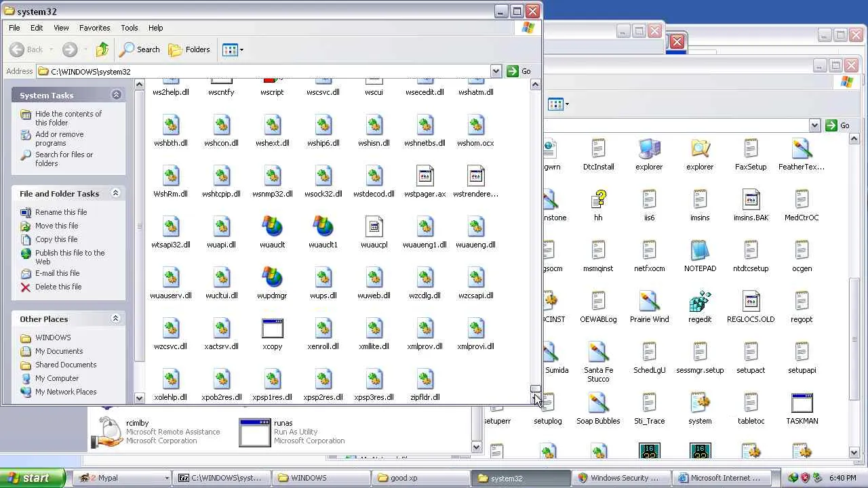The height and width of the screenshot is (488, 868).
Task: Select the wstpager.ax file icon
Action: 425,176
